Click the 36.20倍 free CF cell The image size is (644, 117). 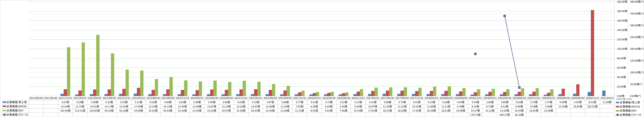[519, 115]
